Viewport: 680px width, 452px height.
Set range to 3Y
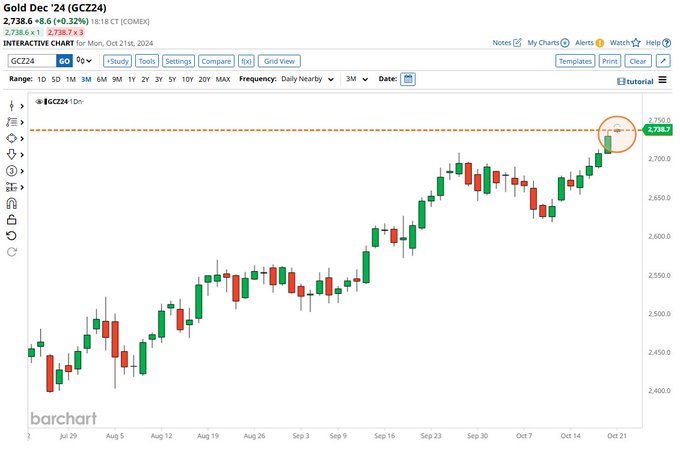pyautogui.click(x=159, y=79)
